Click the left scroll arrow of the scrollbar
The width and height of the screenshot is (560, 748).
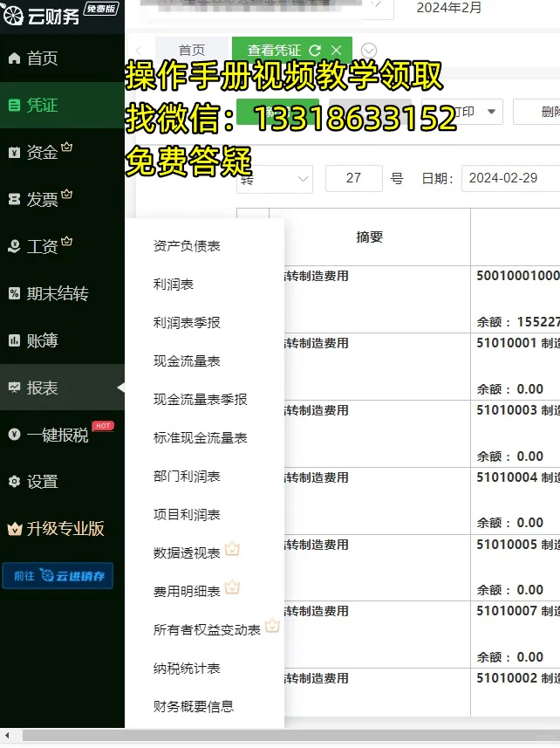click(x=7, y=735)
